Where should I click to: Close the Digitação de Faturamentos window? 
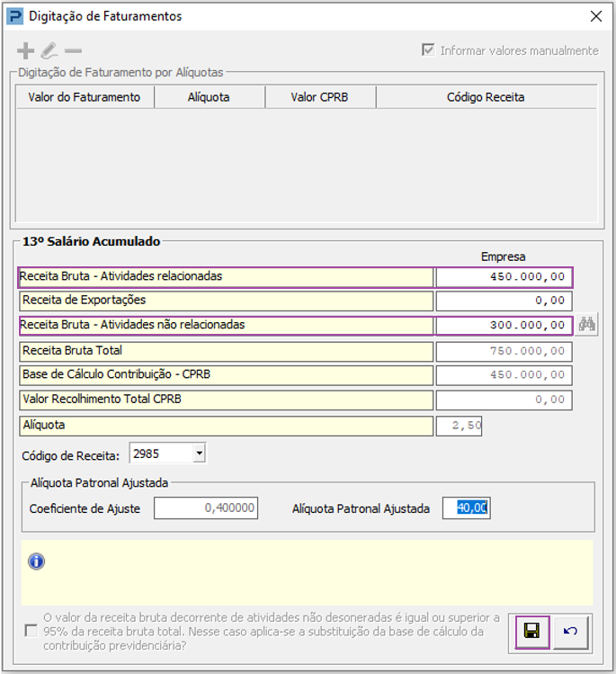point(595,16)
